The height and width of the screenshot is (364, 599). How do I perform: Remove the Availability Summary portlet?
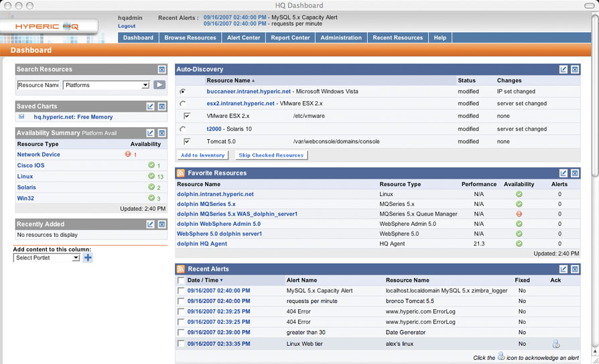pos(162,133)
